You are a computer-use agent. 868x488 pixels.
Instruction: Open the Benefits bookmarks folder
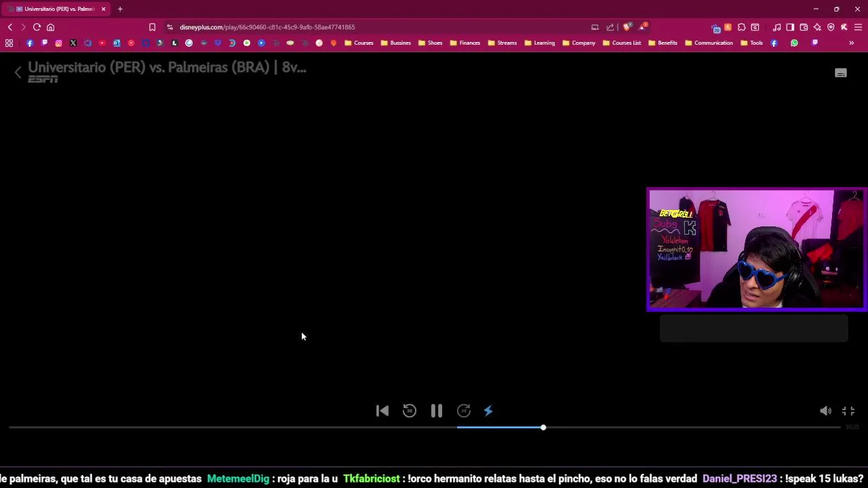click(663, 43)
